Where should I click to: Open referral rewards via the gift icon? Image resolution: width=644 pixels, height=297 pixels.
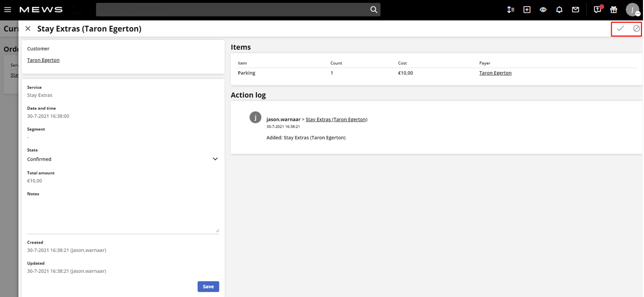[x=613, y=9]
